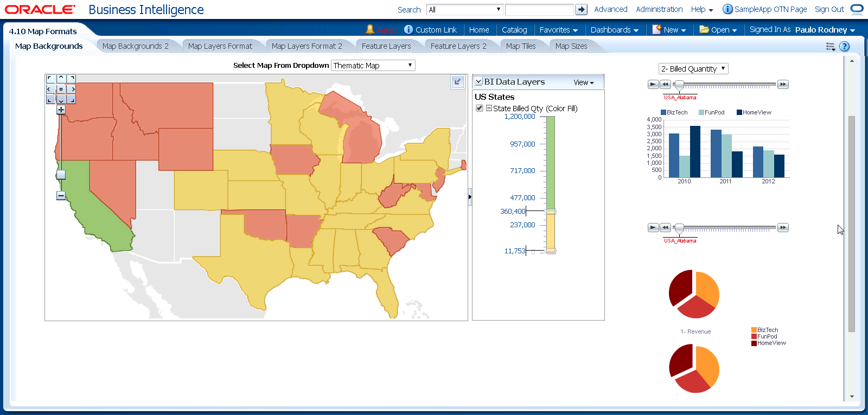This screenshot has width=868, height=415.
Task: Switch to Map Sizes tab
Action: coord(571,46)
